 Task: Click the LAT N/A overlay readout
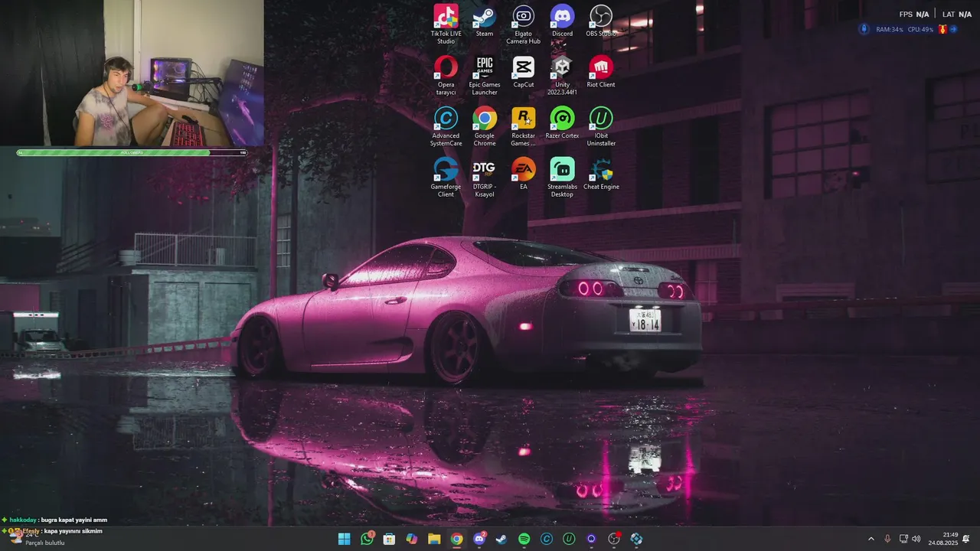pos(957,15)
